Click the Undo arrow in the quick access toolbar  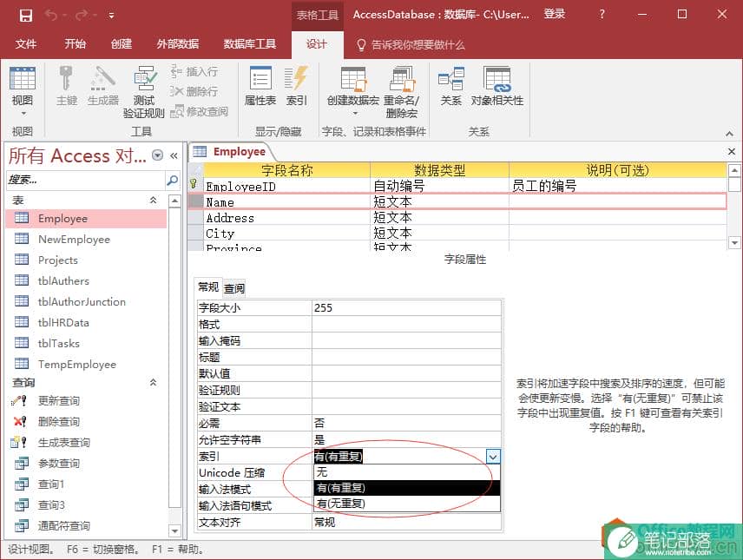coord(50,15)
